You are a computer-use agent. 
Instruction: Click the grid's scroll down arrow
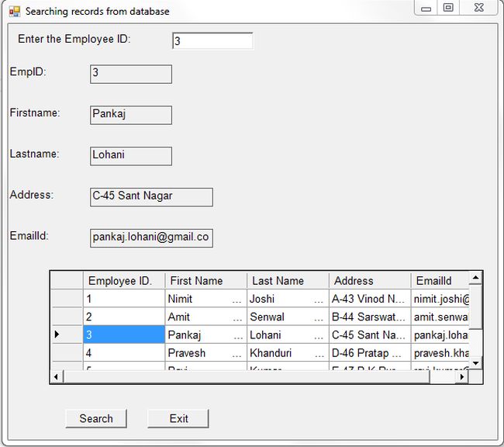click(476, 363)
